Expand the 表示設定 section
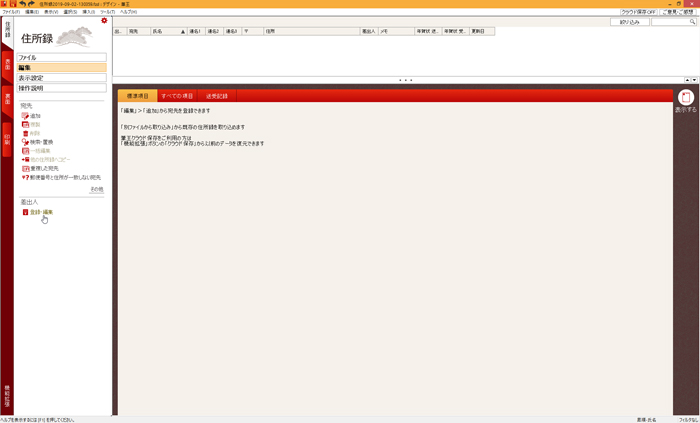The width and height of the screenshot is (700, 423). point(61,78)
